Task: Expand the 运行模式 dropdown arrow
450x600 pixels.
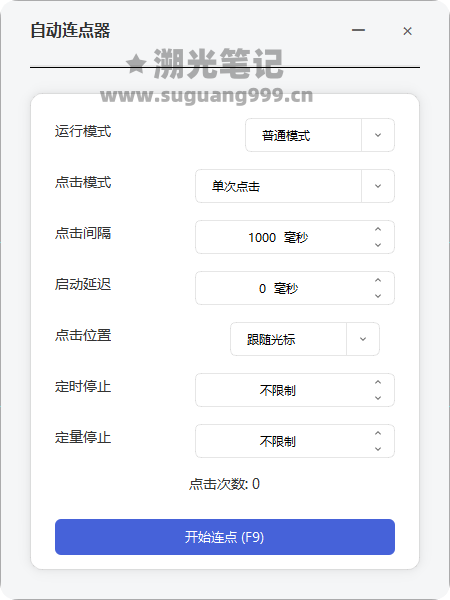Action: tap(378, 135)
